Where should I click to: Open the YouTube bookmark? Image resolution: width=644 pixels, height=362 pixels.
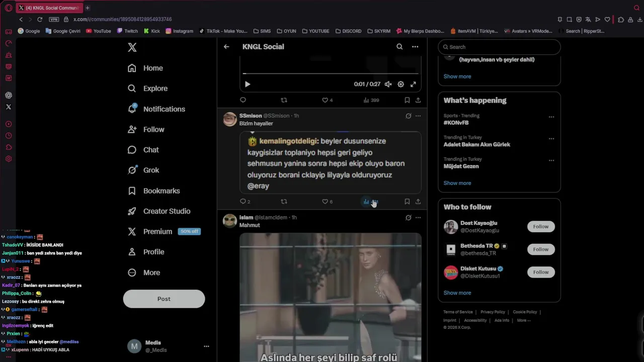[99, 31]
